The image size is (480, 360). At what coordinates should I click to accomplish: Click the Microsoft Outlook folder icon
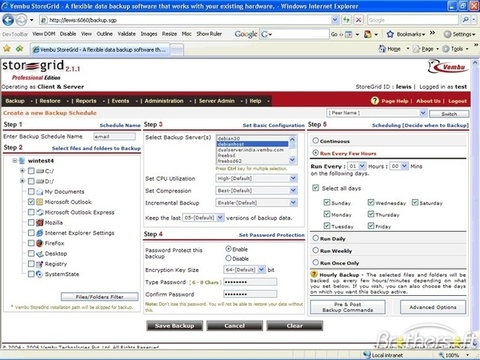coord(40,202)
